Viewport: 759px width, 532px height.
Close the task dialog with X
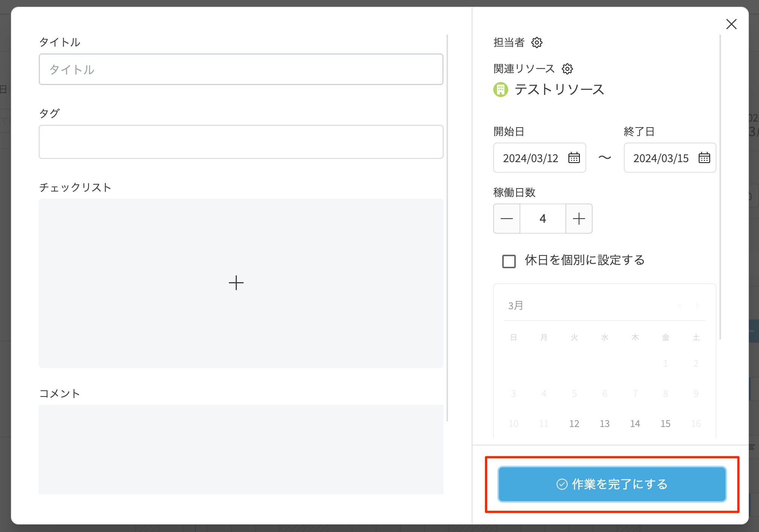(x=731, y=24)
